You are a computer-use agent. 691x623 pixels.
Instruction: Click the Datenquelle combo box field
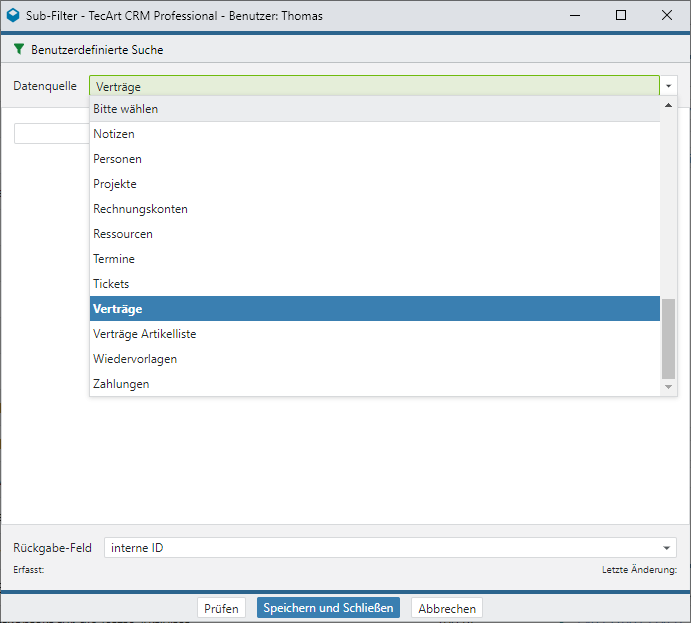coord(374,86)
